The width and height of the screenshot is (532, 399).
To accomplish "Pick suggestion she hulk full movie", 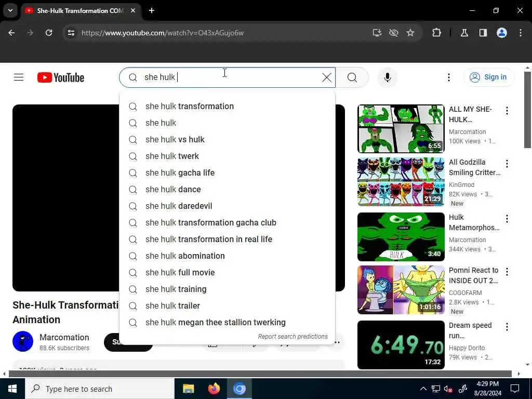I will pyautogui.click(x=228, y=272).
